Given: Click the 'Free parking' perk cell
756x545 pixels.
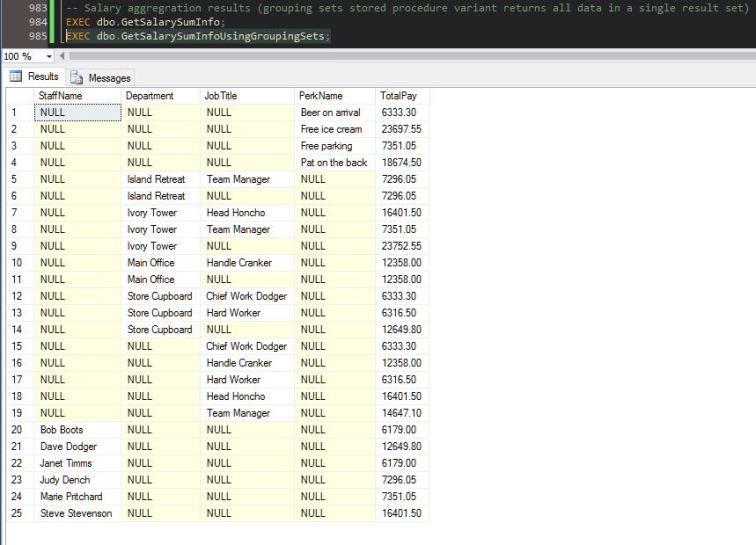Looking at the screenshot, I should click(x=335, y=146).
